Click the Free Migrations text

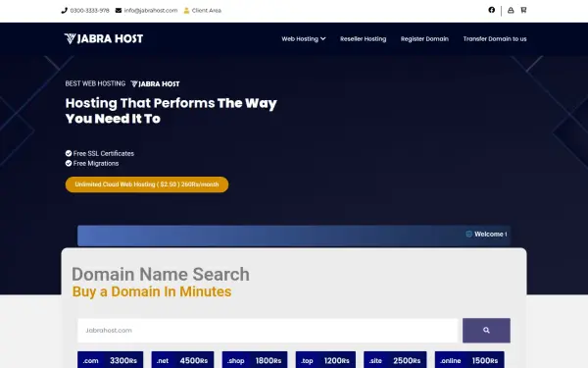click(96, 163)
